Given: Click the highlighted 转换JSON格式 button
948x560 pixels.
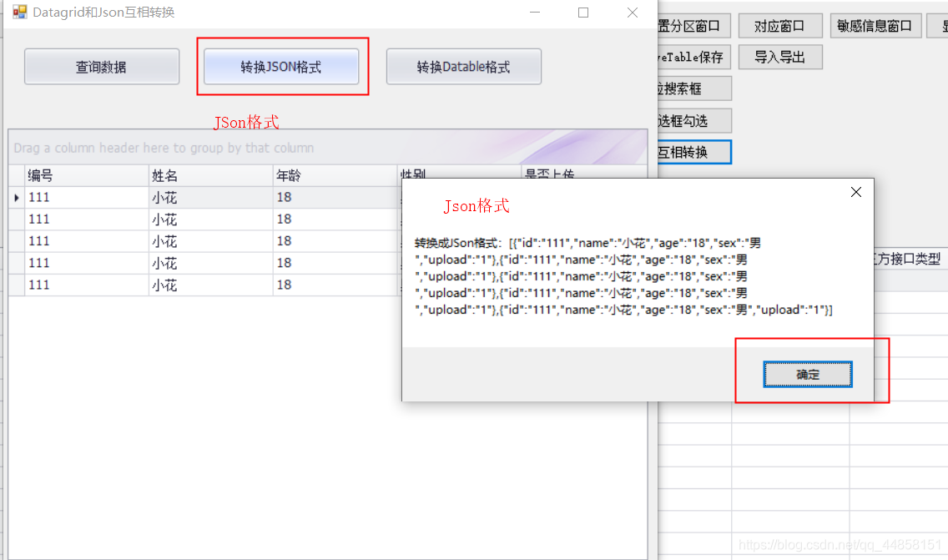Looking at the screenshot, I should 283,67.
